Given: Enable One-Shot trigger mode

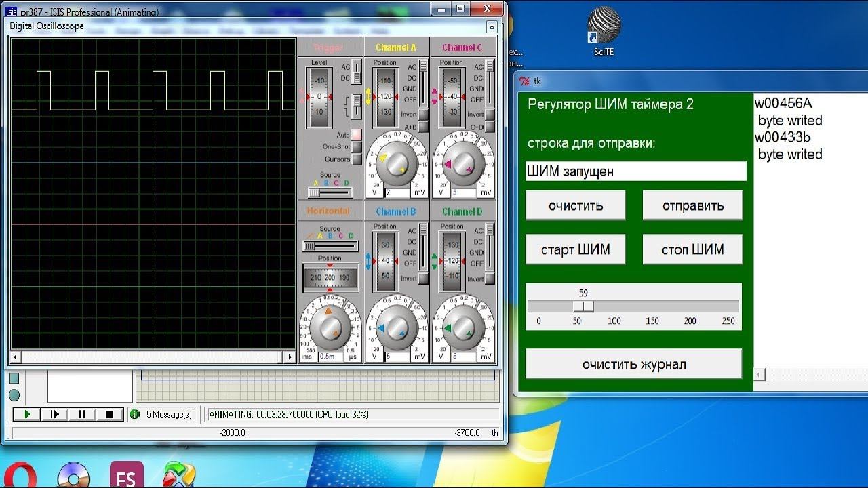Looking at the screenshot, I should pyautogui.click(x=357, y=147).
